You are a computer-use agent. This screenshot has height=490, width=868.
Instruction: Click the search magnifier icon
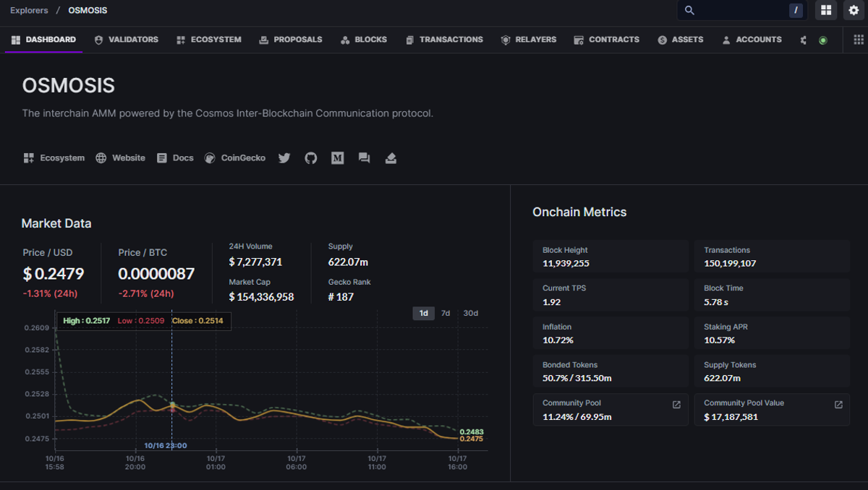(x=689, y=10)
